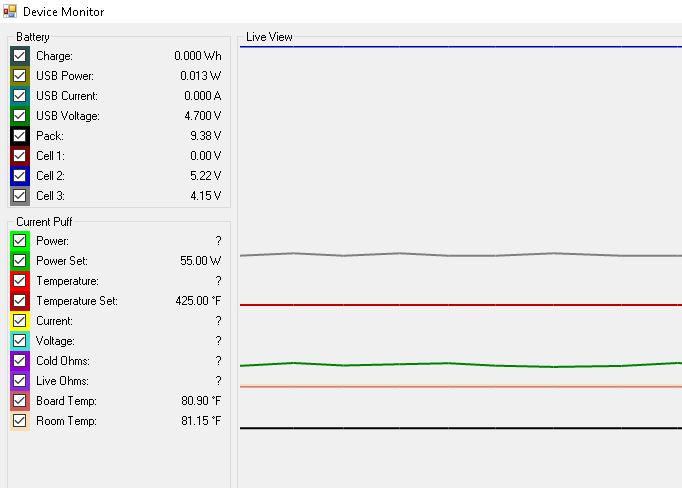Uncheck the Voltage checkbox
The image size is (682, 488).
point(20,341)
